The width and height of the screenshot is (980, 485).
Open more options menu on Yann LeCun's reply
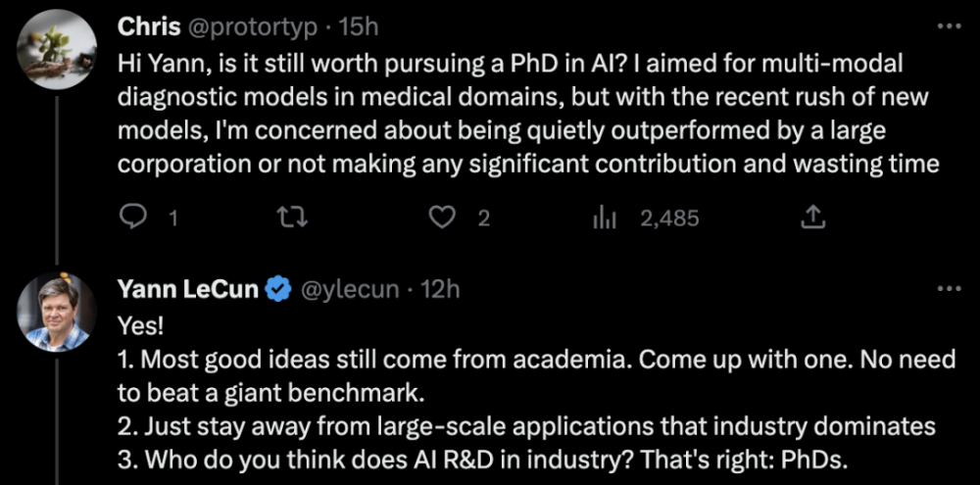(949, 288)
